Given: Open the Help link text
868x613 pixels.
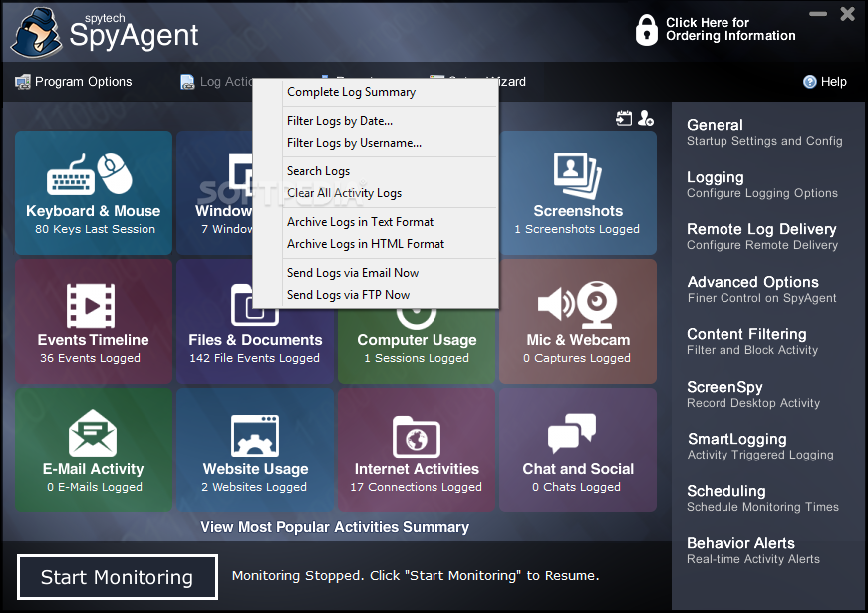Looking at the screenshot, I should tap(833, 82).
